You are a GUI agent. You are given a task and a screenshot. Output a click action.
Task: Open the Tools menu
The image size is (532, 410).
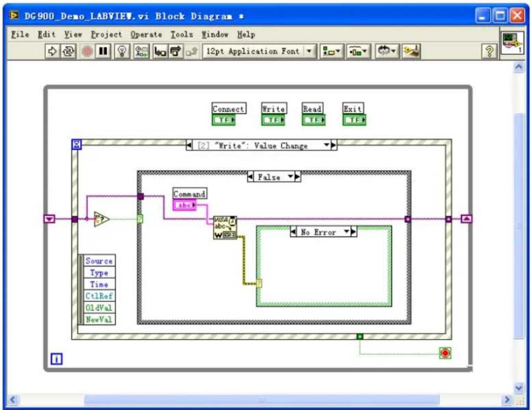point(182,35)
